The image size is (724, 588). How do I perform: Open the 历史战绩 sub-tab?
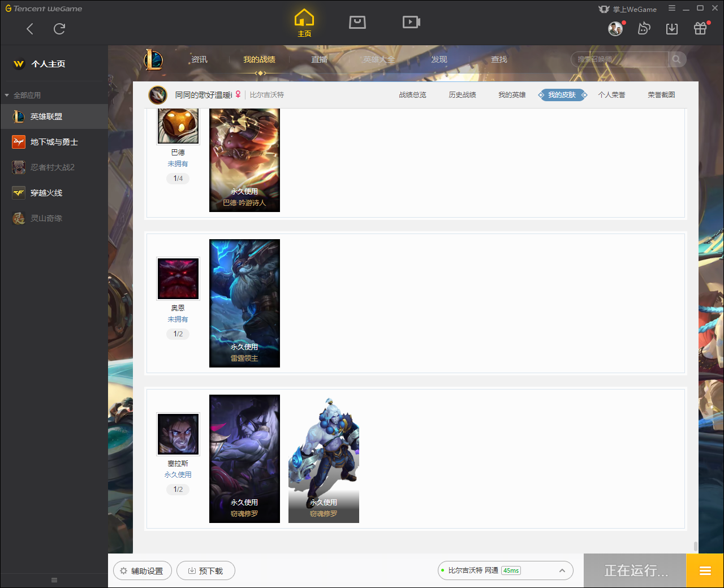(462, 95)
